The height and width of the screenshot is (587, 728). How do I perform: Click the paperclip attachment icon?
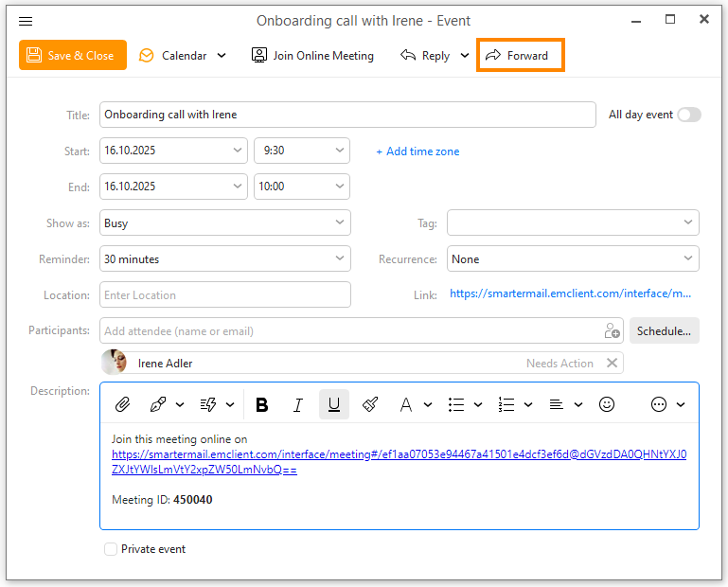[122, 404]
